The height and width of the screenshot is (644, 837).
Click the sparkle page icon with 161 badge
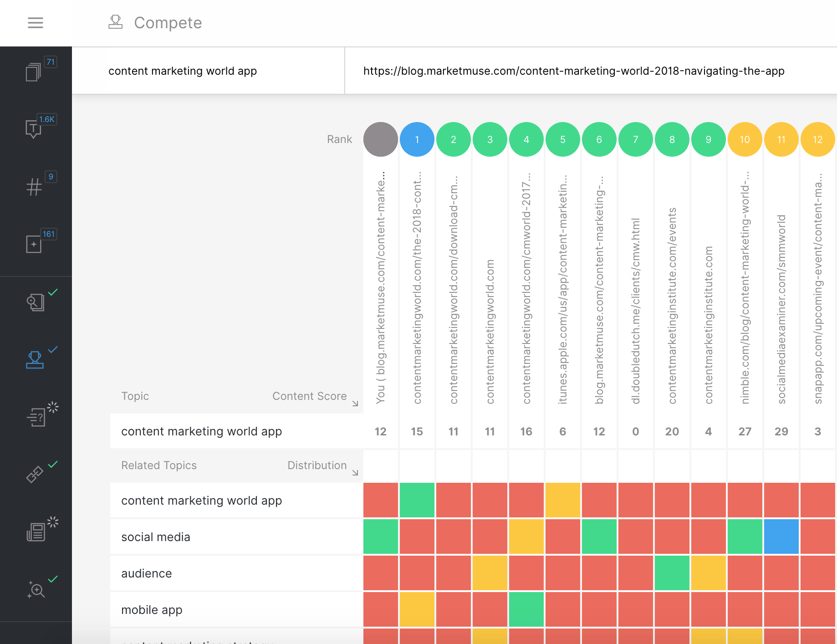click(x=34, y=244)
